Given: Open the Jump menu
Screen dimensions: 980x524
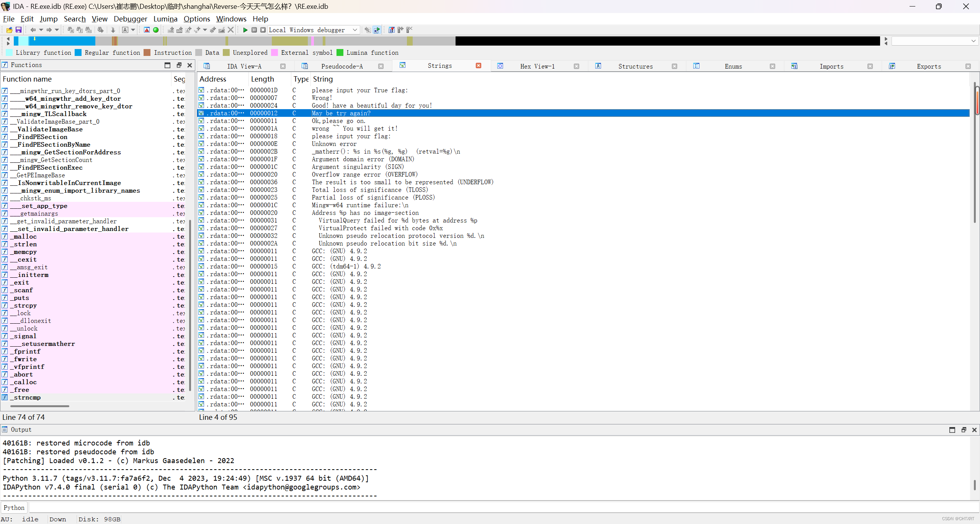Looking at the screenshot, I should coord(49,19).
